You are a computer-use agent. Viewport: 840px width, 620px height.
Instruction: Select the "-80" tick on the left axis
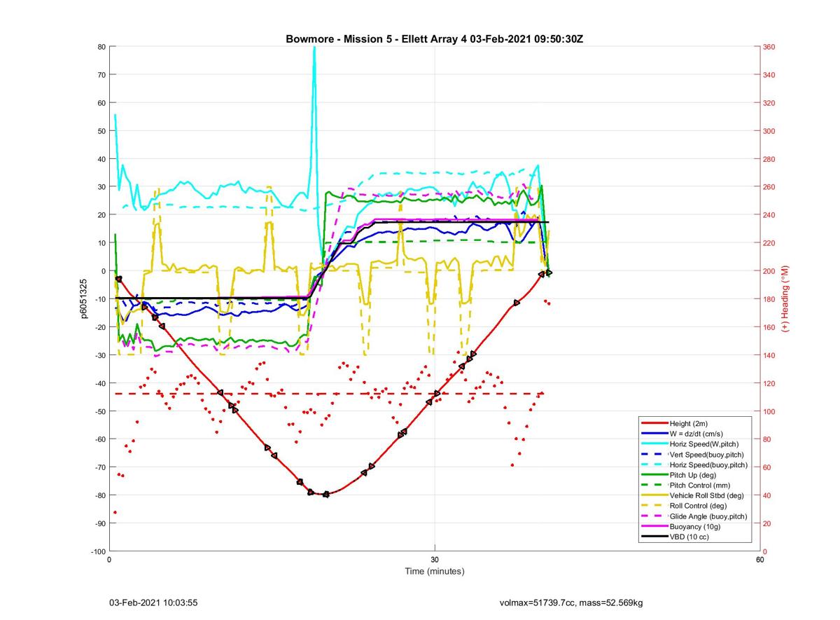click(100, 495)
